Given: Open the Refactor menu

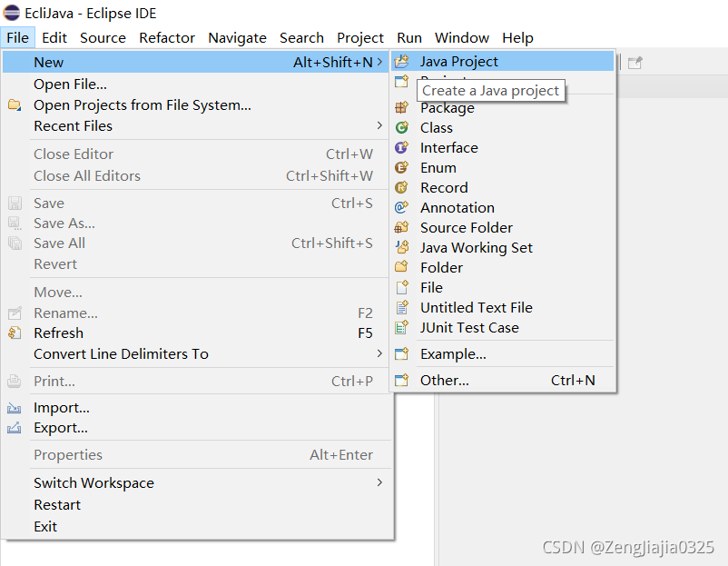Looking at the screenshot, I should point(167,37).
